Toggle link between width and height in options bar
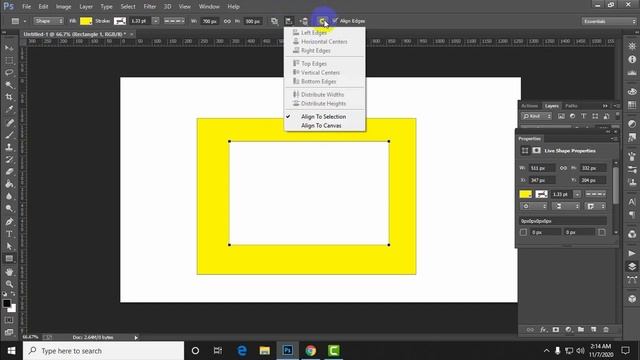The width and height of the screenshot is (640, 360). point(227,21)
